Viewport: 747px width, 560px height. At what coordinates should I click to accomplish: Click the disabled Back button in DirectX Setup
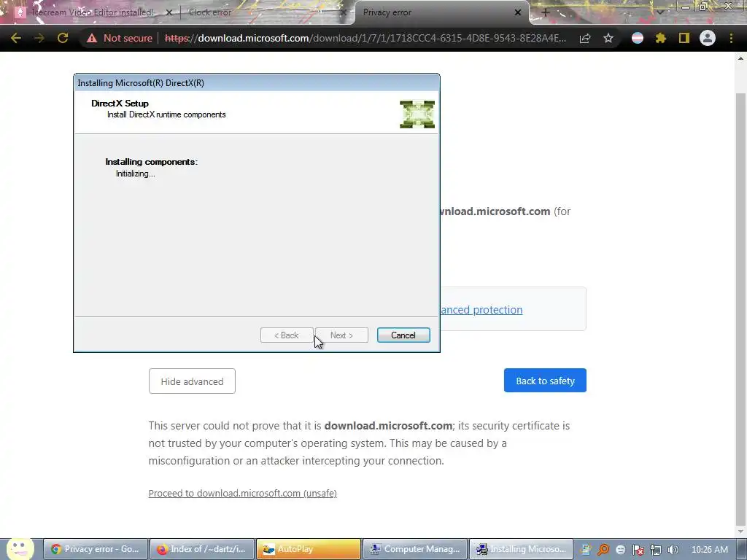coord(286,335)
